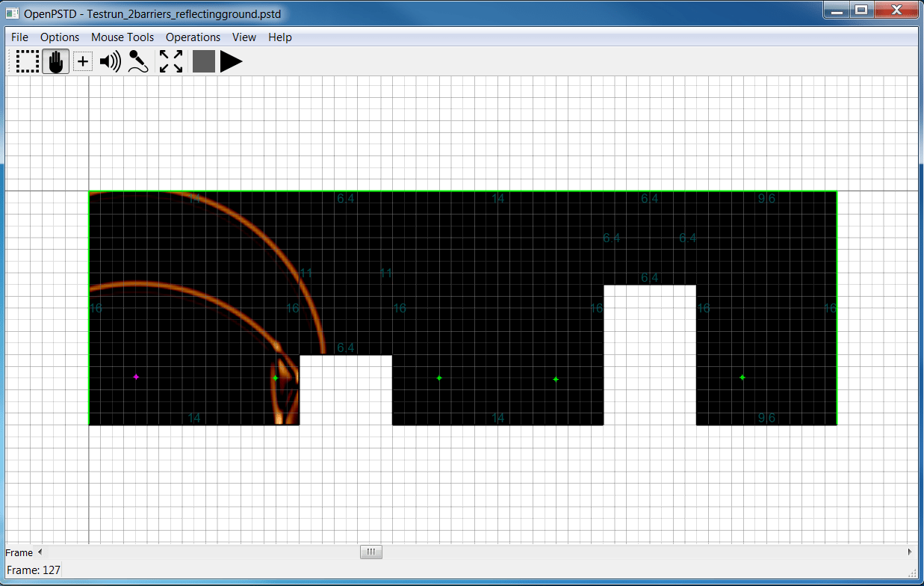Click the vertical scrollbar on the right
Screen dimensions: 924x586
tap(918, 299)
